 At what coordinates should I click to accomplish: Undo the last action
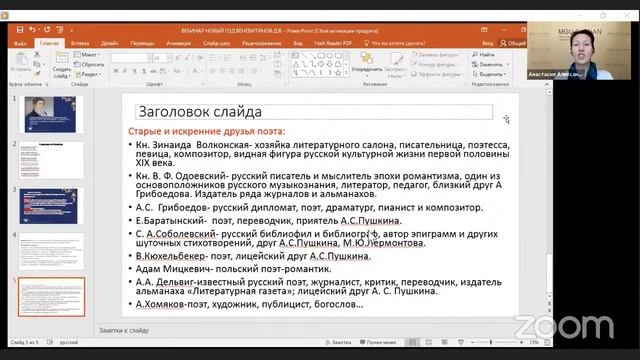pos(32,30)
